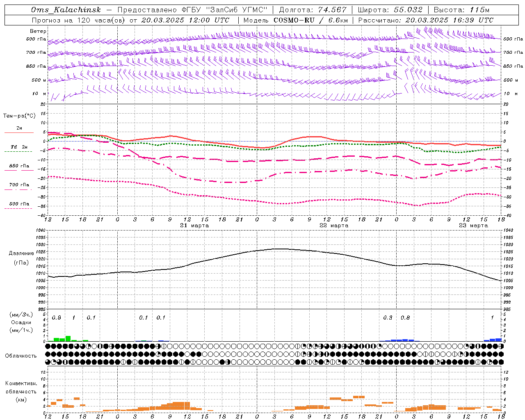Click the Осадки panel label

(21, 322)
